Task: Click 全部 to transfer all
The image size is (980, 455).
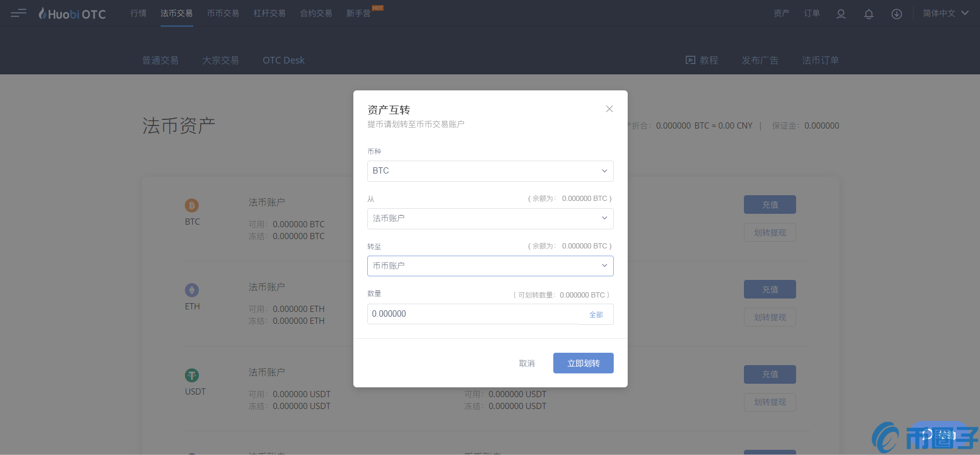Action: click(x=596, y=315)
